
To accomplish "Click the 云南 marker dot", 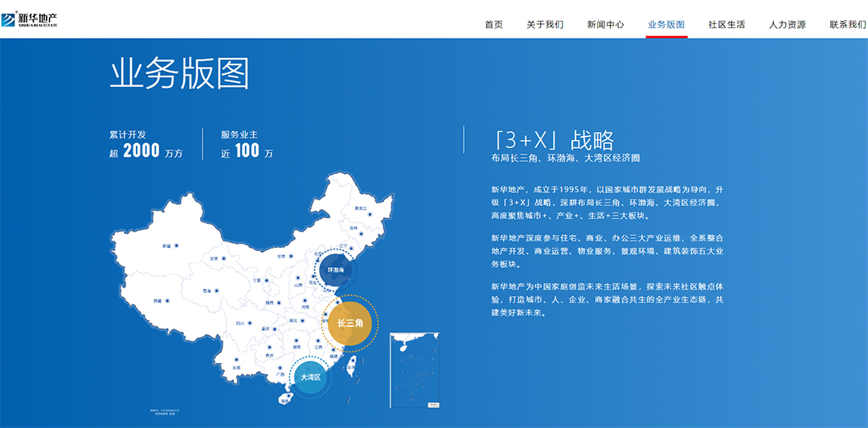I will (x=236, y=360).
